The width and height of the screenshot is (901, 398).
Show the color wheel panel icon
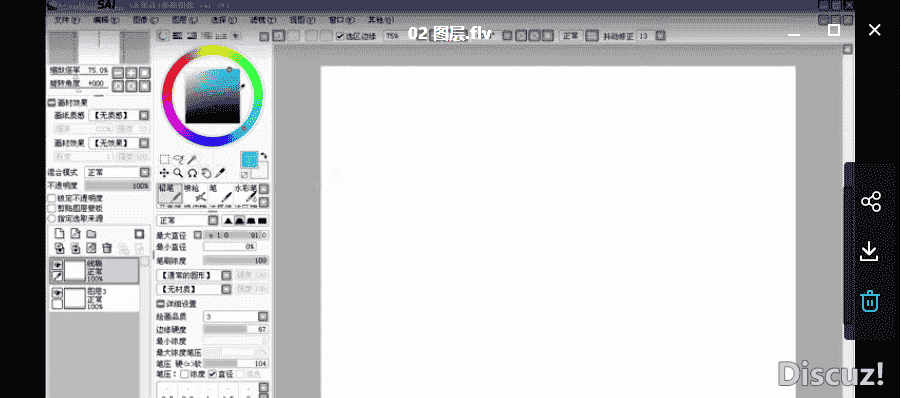[x=164, y=36]
